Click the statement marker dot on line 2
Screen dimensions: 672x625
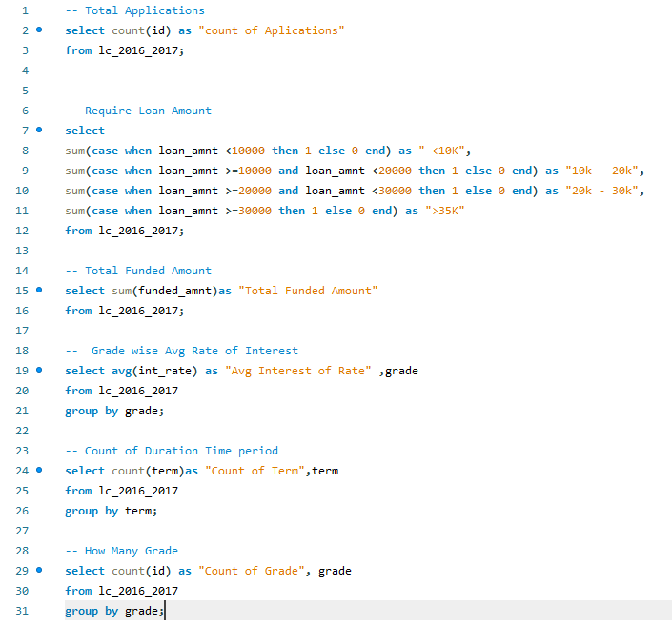(39, 30)
